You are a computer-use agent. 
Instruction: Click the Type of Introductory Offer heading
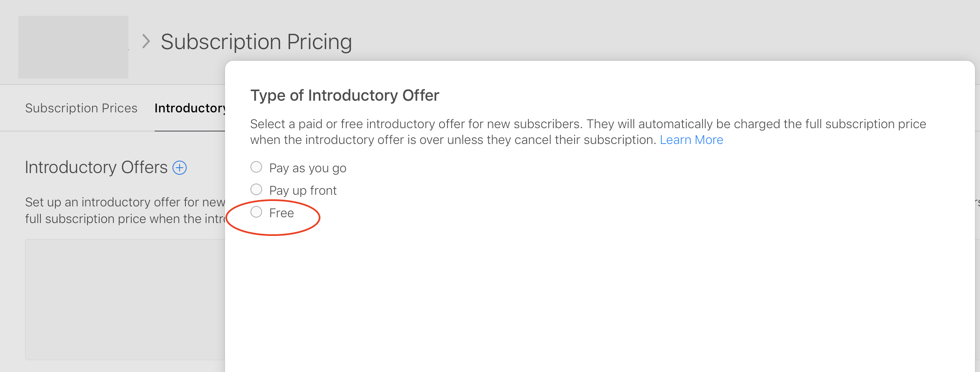pyautogui.click(x=345, y=96)
